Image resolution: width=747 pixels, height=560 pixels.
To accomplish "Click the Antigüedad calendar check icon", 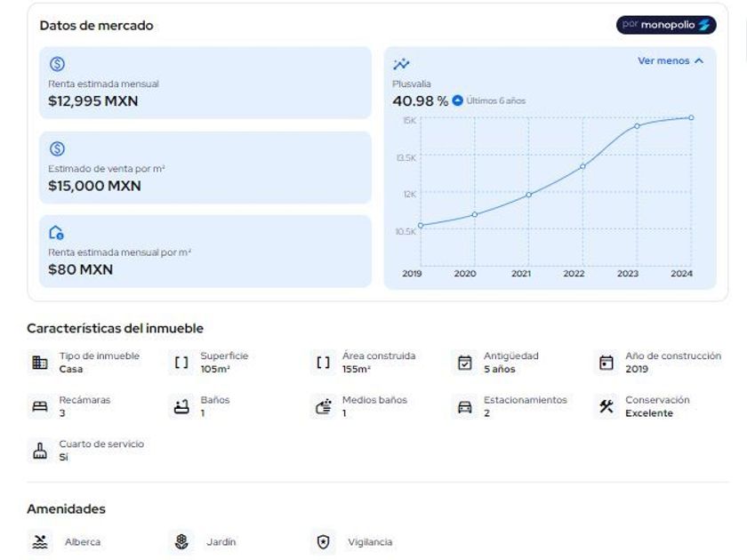I will tap(464, 363).
